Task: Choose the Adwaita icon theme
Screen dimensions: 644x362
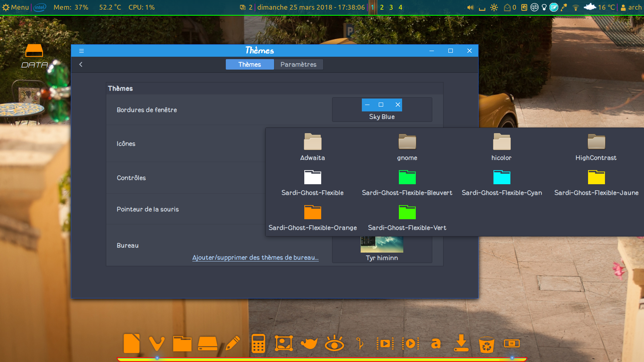Action: pyautogui.click(x=312, y=147)
